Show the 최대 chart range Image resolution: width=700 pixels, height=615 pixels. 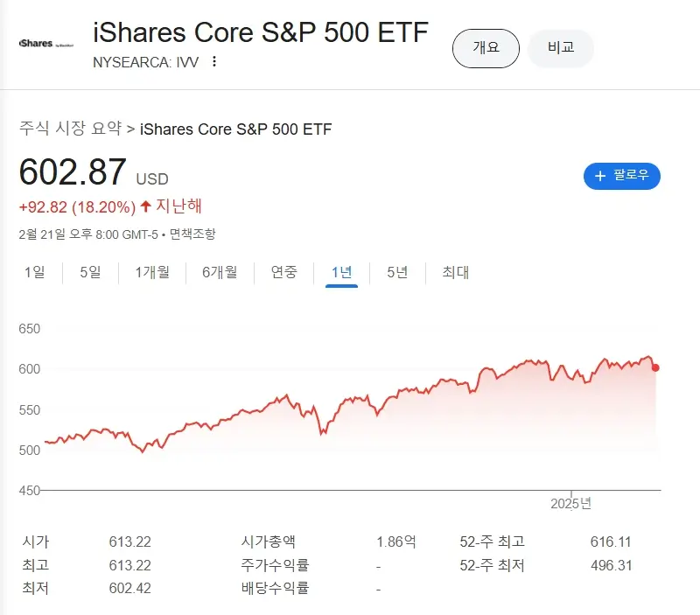coord(456,272)
